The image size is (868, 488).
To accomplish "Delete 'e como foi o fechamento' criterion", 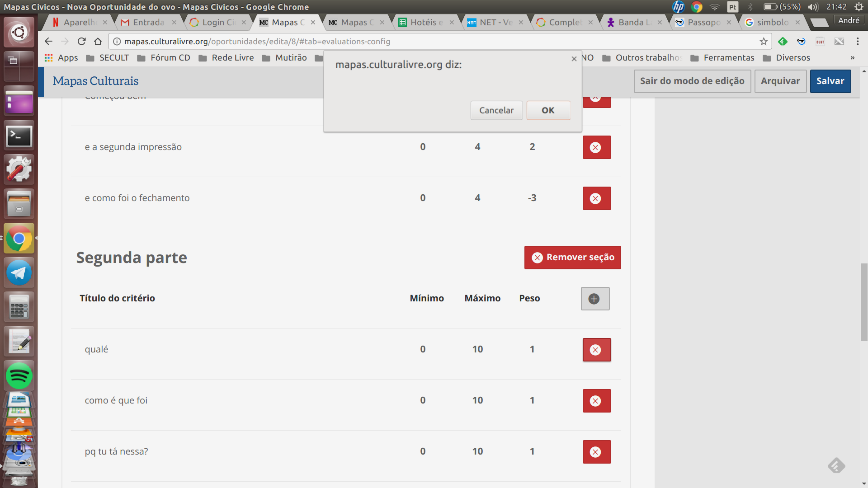I will point(596,198).
